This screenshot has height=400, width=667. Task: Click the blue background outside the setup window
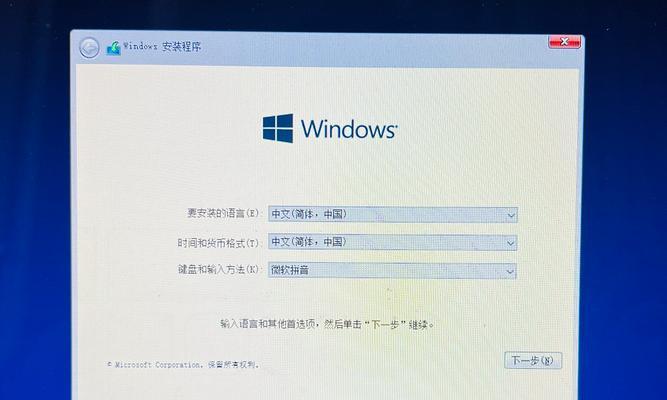(34, 213)
